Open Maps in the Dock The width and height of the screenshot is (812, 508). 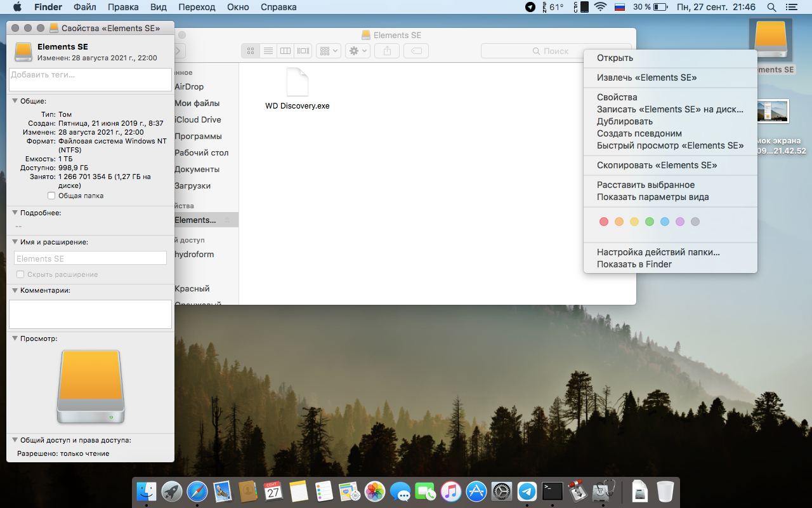pyautogui.click(x=350, y=491)
